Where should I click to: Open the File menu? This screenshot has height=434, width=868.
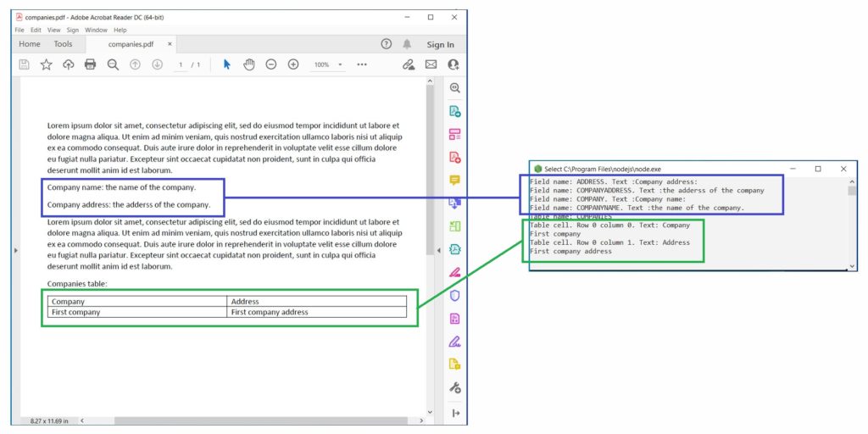click(x=19, y=30)
